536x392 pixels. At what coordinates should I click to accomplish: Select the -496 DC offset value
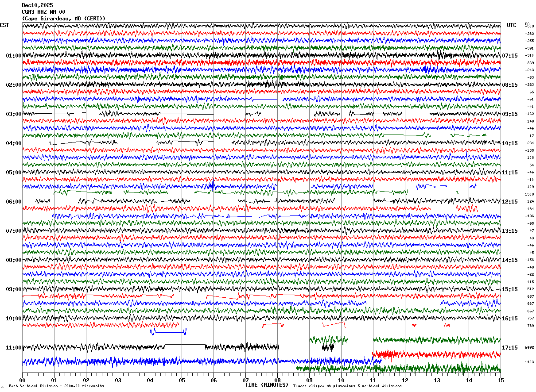click(x=529, y=216)
